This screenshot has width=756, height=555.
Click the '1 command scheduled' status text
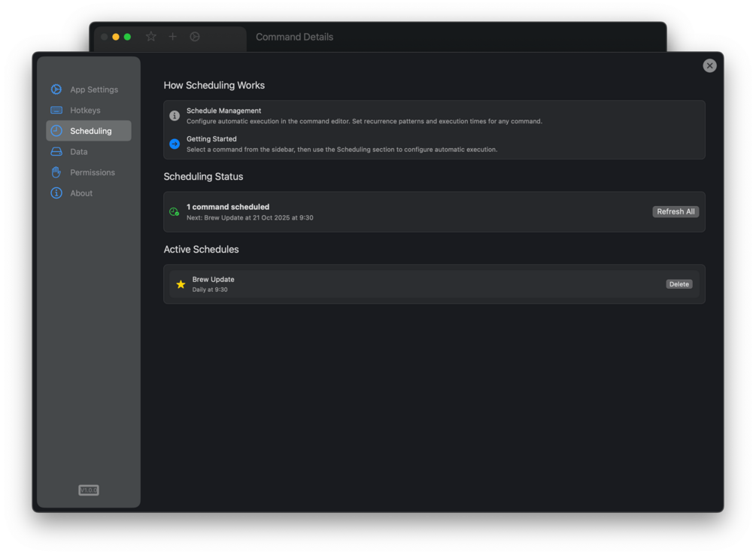tap(228, 207)
